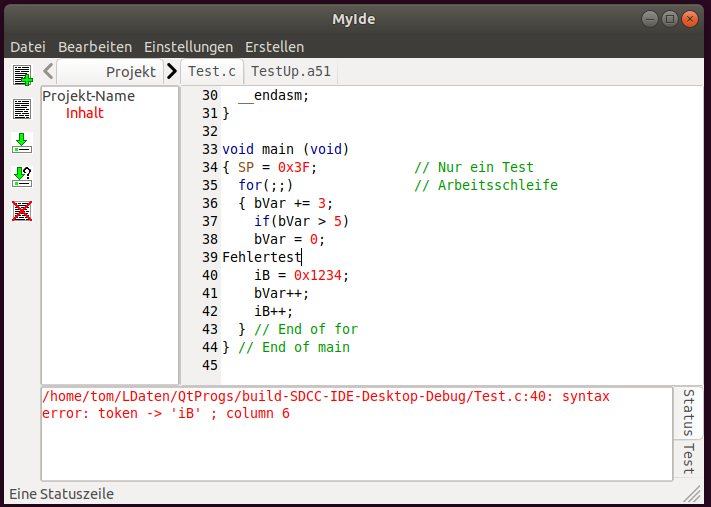
Task: Click the '// End of main' comment
Action: 294,347
